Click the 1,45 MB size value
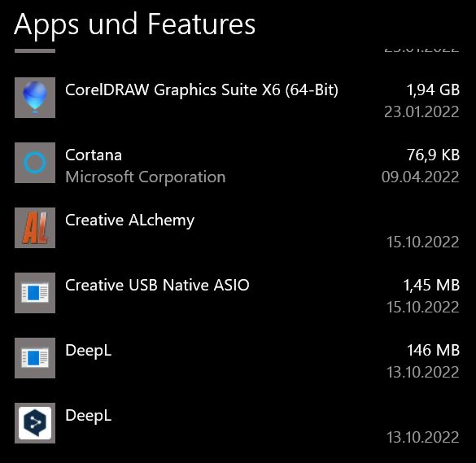This screenshot has height=463, width=476. tap(431, 286)
